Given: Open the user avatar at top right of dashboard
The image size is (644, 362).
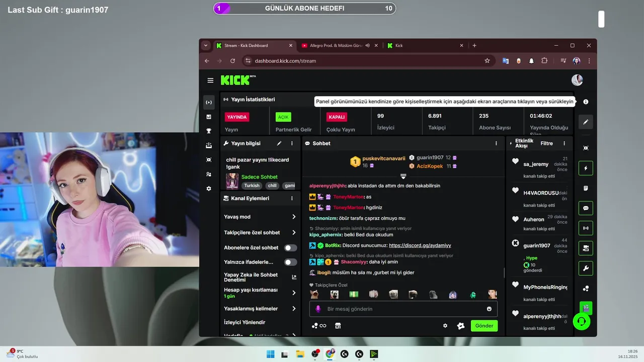Looking at the screenshot, I should [577, 80].
